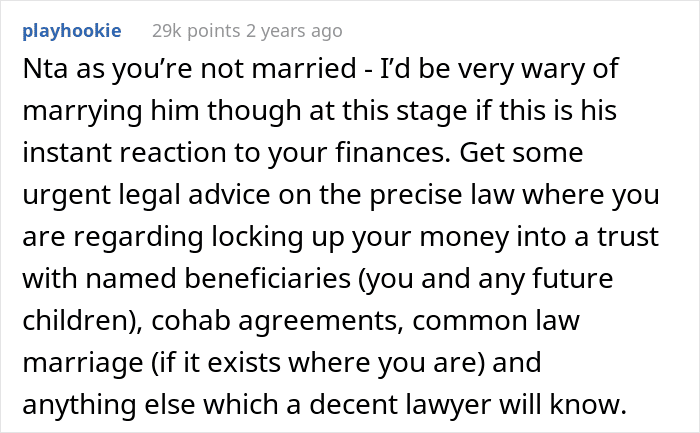Click the word "beneficiaries" in the comment

coord(267,279)
